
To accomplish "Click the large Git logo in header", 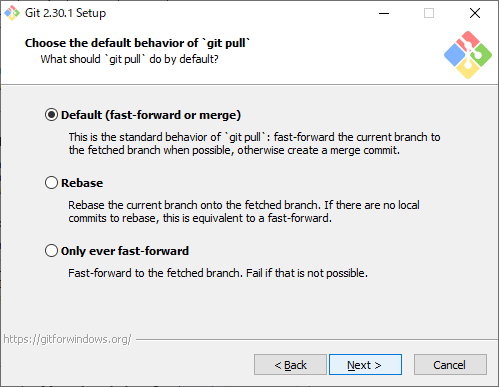I will point(468,55).
